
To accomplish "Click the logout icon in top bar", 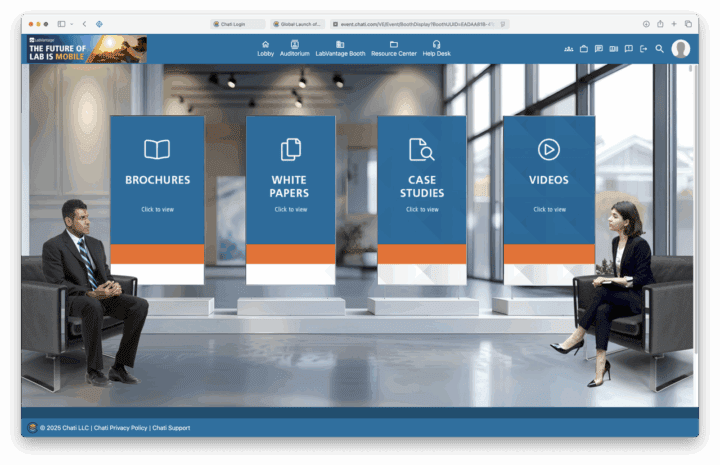I will tap(644, 48).
